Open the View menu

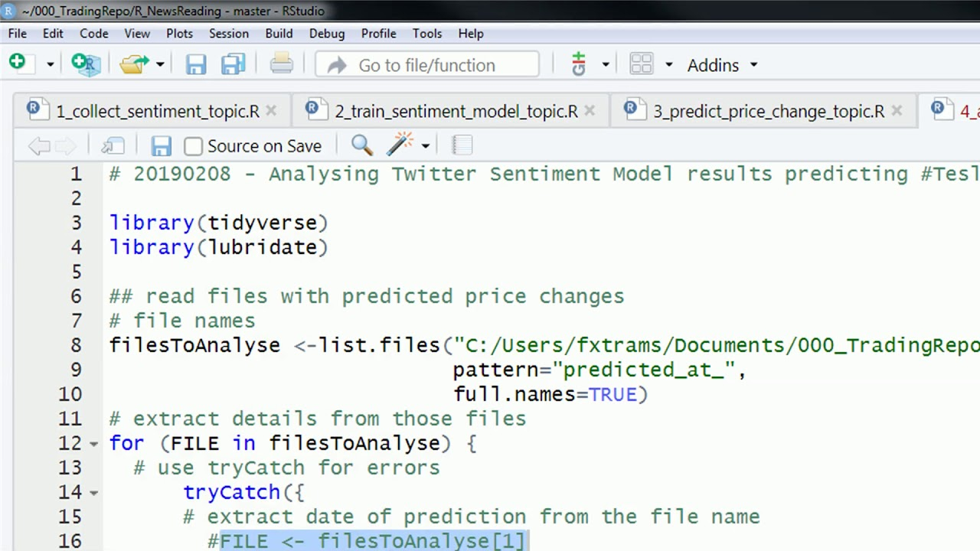pos(137,34)
